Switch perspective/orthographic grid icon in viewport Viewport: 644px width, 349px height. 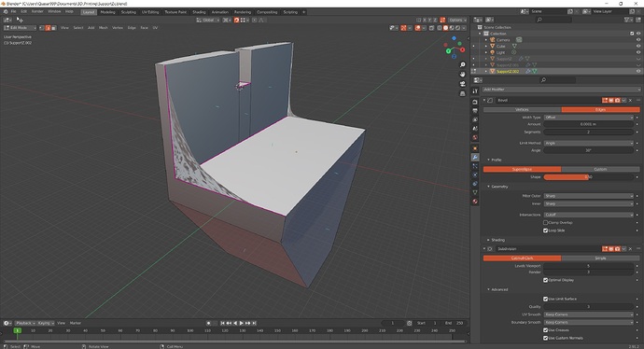(x=462, y=93)
